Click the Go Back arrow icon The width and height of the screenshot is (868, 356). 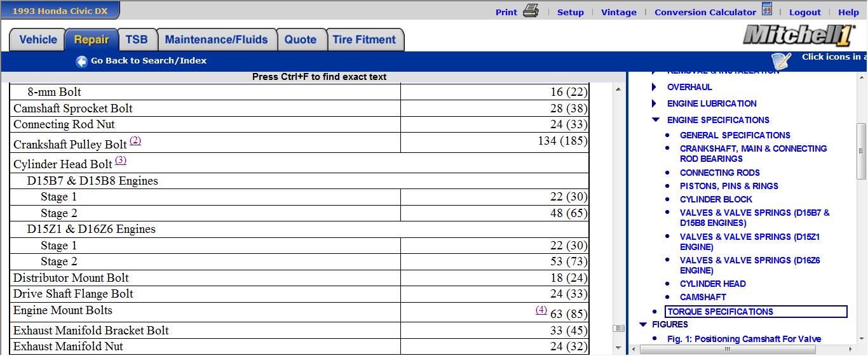tap(81, 62)
